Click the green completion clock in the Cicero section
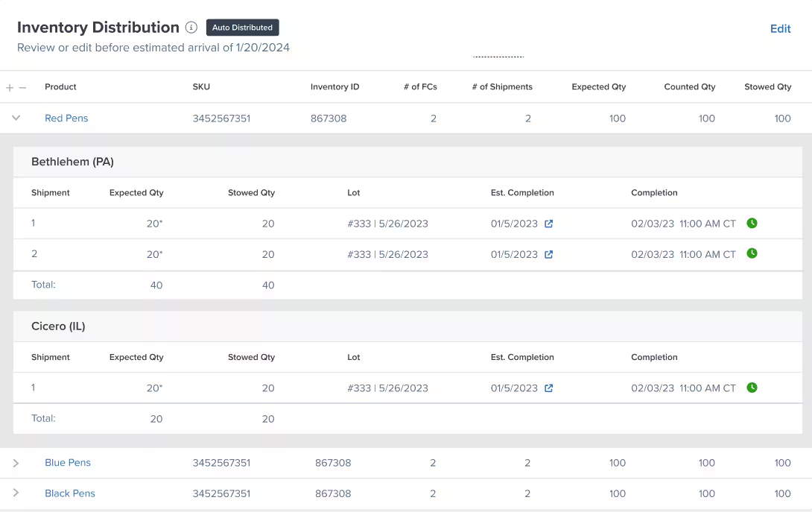 pos(752,387)
